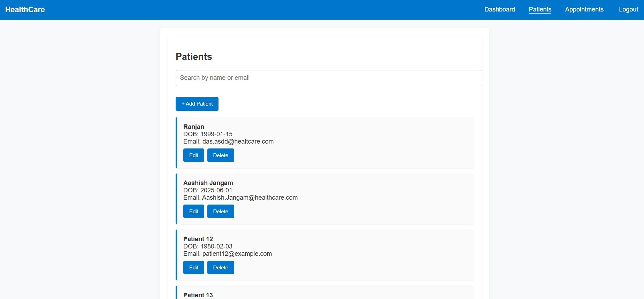The height and width of the screenshot is (299, 644).
Task: Delete the patient Ranjan
Action: pyautogui.click(x=221, y=155)
